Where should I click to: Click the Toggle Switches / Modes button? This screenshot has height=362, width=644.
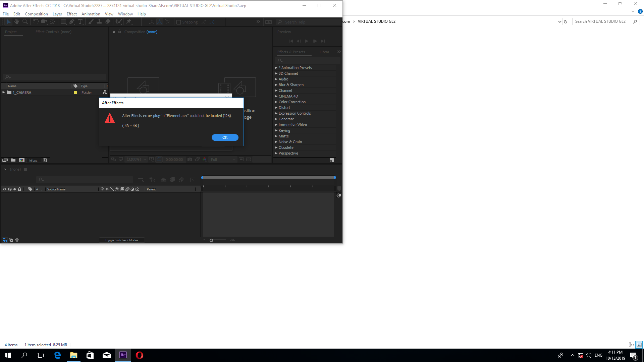122,240
